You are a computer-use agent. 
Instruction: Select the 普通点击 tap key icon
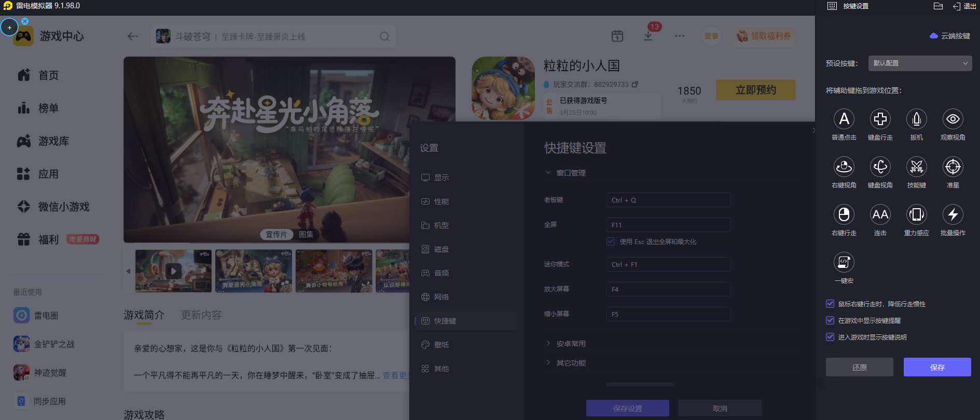point(844,119)
